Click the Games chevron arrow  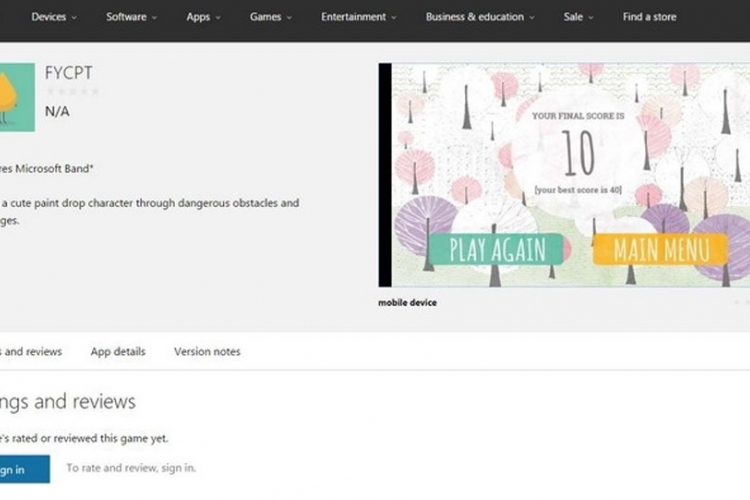pyautogui.click(x=289, y=18)
